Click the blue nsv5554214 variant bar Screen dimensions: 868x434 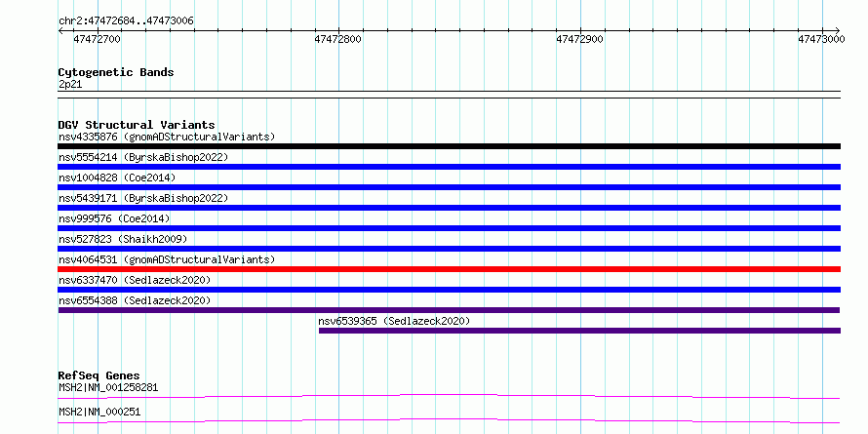pyautogui.click(x=449, y=167)
